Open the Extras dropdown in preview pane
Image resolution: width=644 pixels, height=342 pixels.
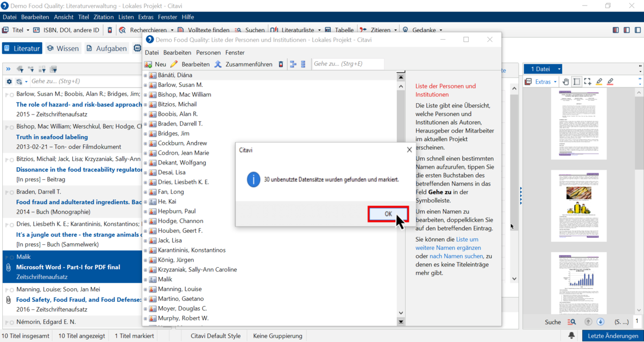click(x=546, y=82)
